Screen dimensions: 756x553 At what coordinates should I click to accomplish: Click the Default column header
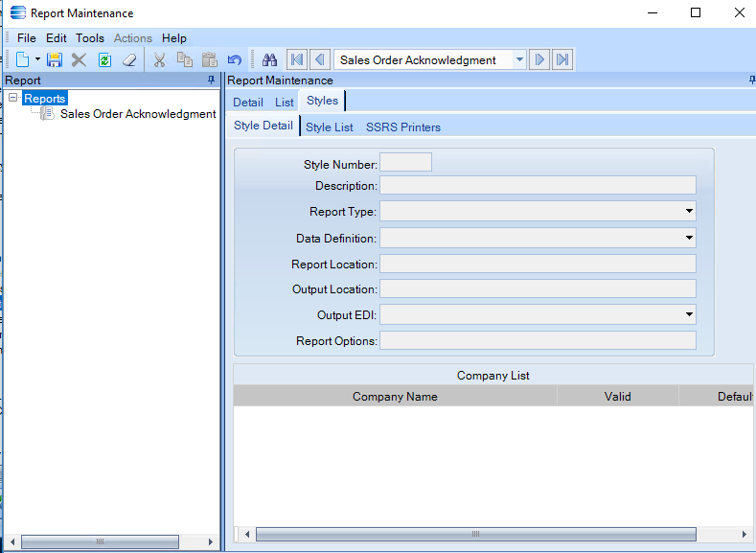point(717,397)
